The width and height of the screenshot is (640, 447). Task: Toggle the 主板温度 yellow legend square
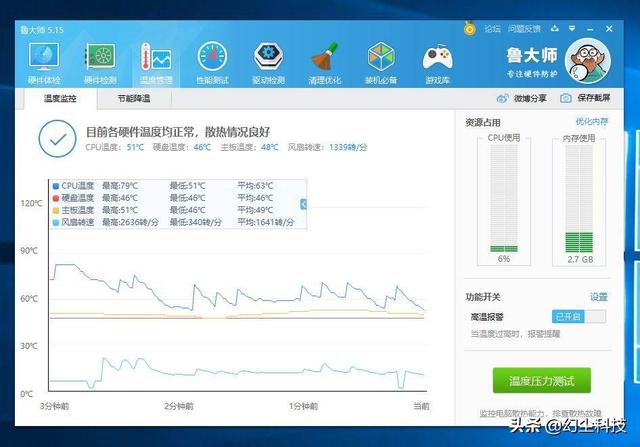click(x=56, y=211)
